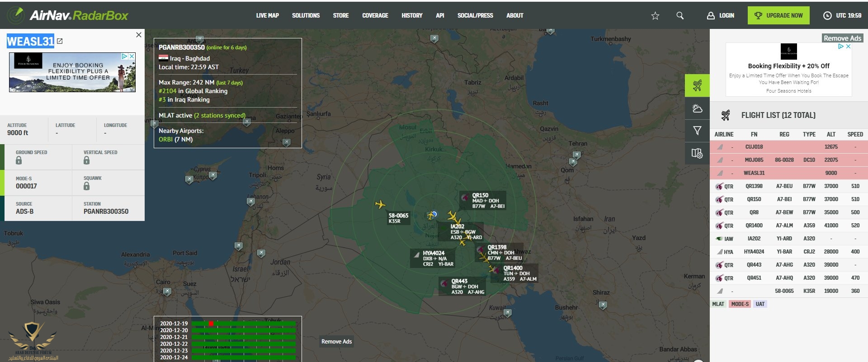Image resolution: width=868 pixels, height=362 pixels.
Task: Click the HYA4024 map label
Action: pos(433,259)
